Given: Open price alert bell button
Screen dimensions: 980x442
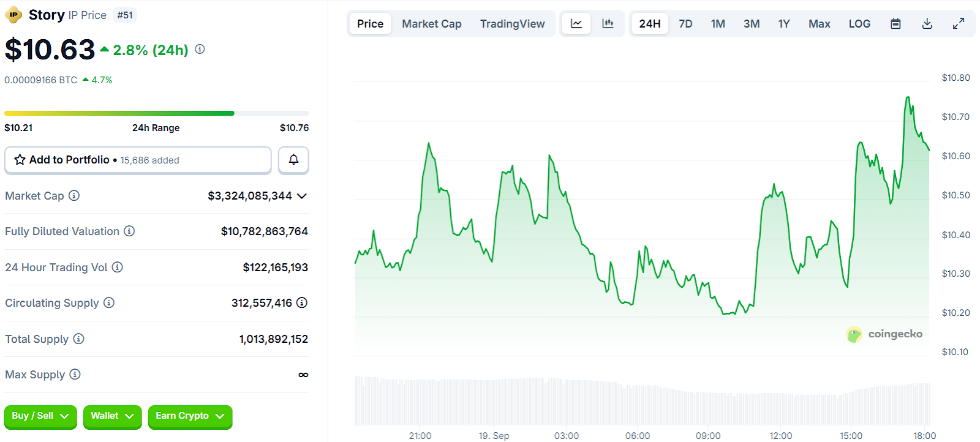Looking at the screenshot, I should [x=293, y=160].
